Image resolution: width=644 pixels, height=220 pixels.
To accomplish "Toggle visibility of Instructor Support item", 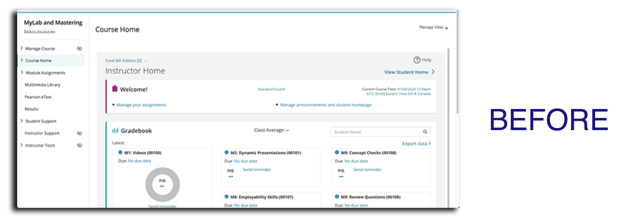I will pos(79,133).
